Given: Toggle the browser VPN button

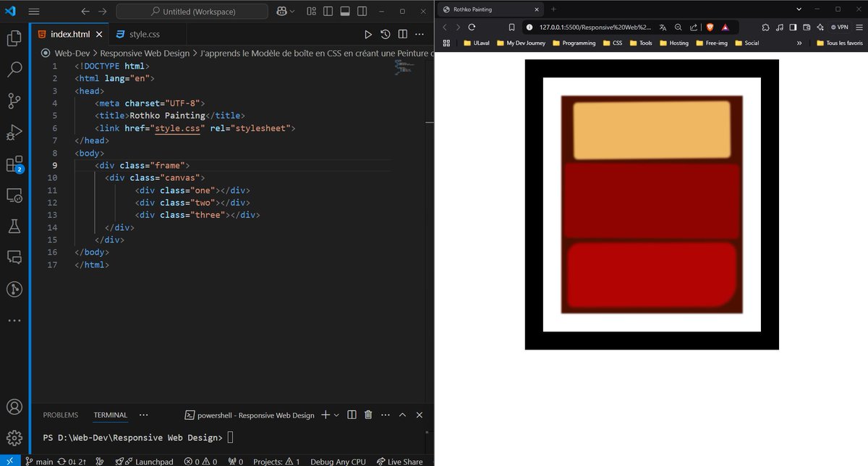Looking at the screenshot, I should click(840, 27).
